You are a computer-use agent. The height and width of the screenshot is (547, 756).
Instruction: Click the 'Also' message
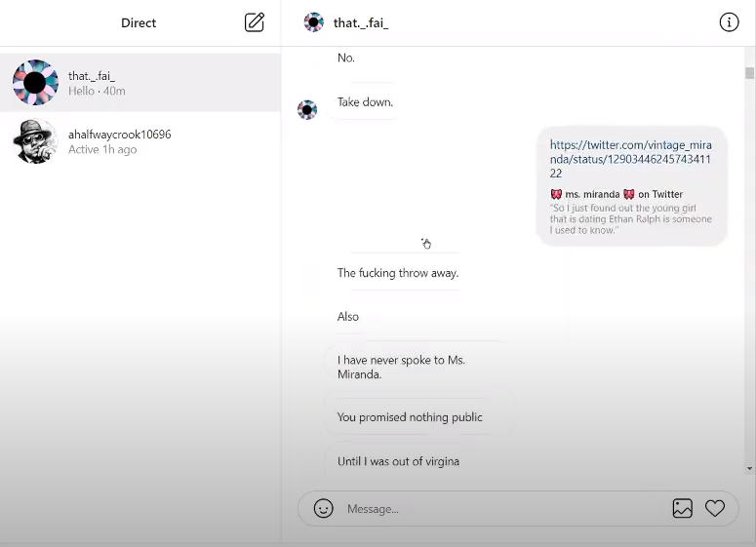[348, 317]
